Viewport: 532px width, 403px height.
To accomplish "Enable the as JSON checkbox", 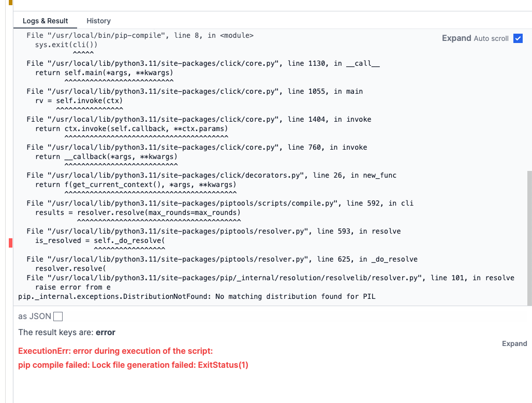I will click(57, 316).
